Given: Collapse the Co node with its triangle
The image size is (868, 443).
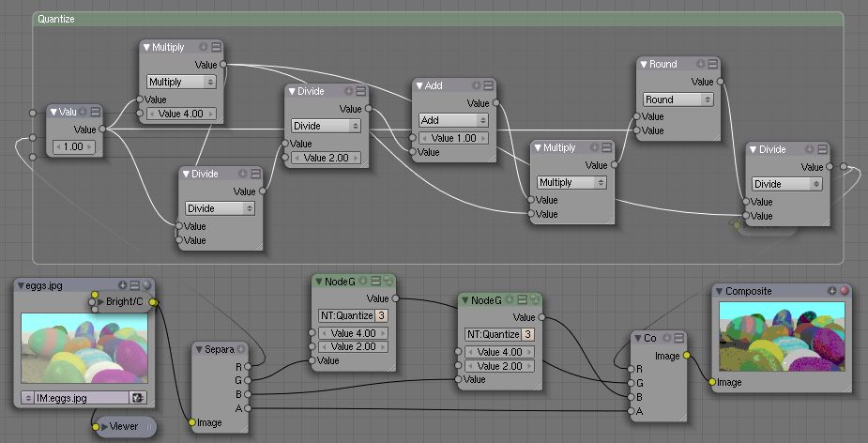Looking at the screenshot, I should click(638, 338).
